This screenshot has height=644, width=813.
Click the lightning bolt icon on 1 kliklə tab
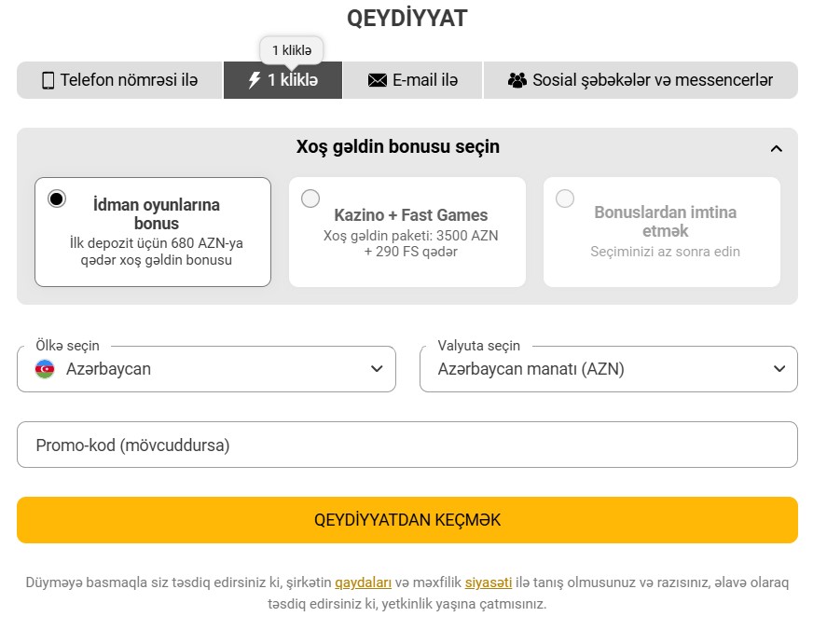point(253,80)
